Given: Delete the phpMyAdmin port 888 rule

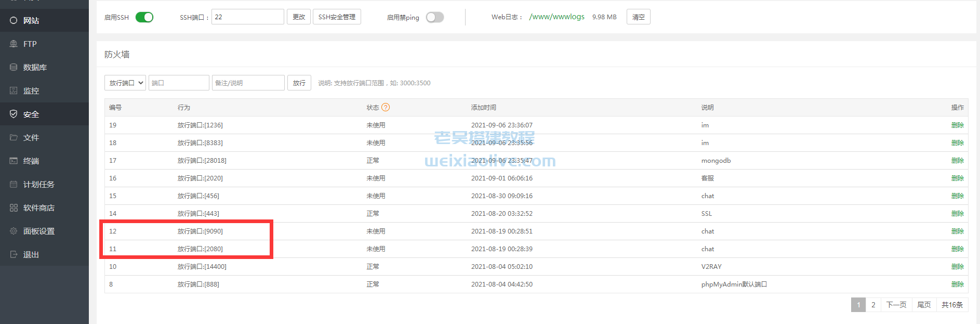Looking at the screenshot, I should click(x=958, y=284).
